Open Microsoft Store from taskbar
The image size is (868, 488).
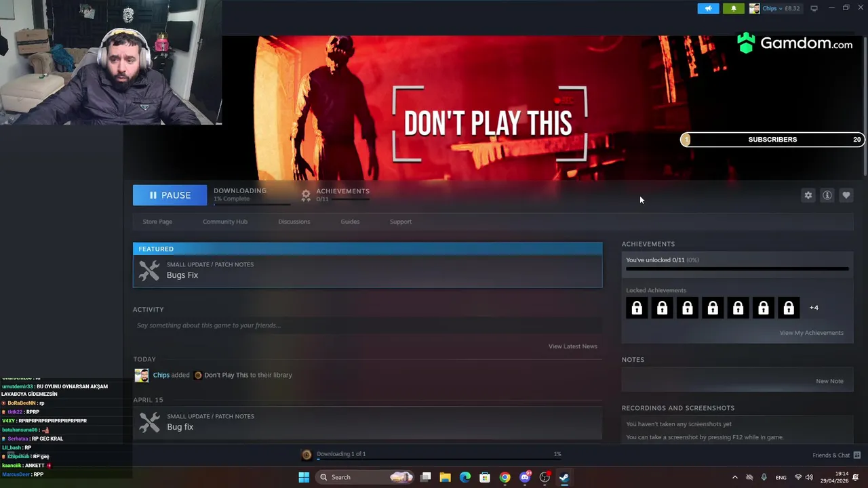485,477
